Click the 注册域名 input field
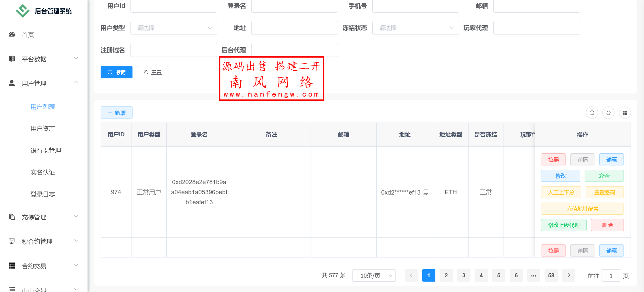 click(174, 50)
